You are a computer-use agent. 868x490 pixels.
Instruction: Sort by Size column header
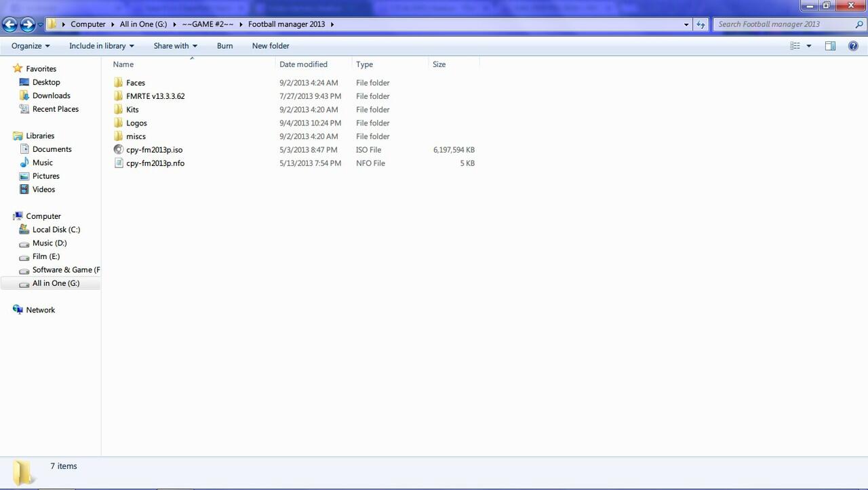point(454,64)
